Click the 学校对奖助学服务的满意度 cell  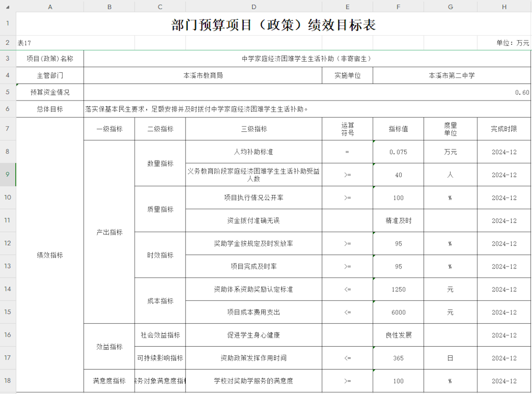click(254, 381)
